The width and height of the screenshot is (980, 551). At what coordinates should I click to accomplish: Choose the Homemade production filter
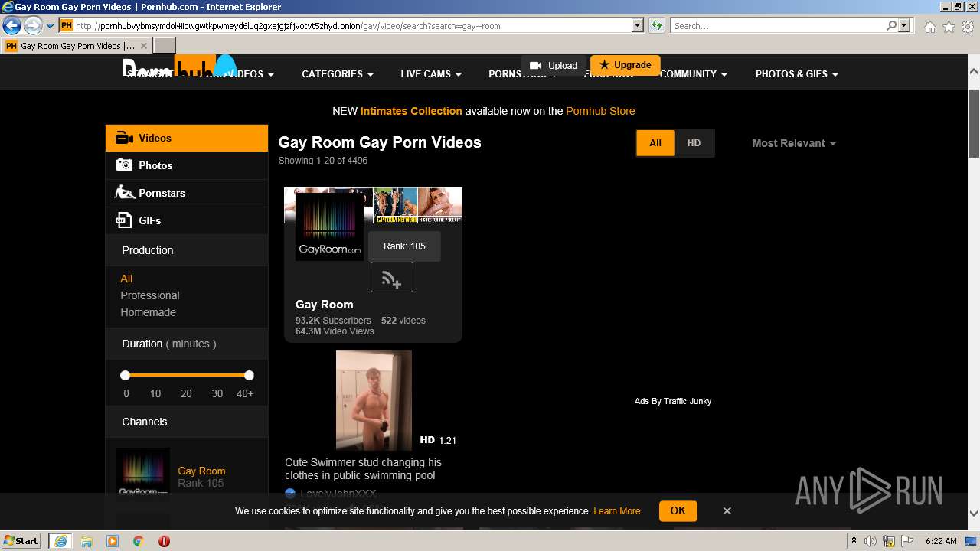click(x=148, y=312)
